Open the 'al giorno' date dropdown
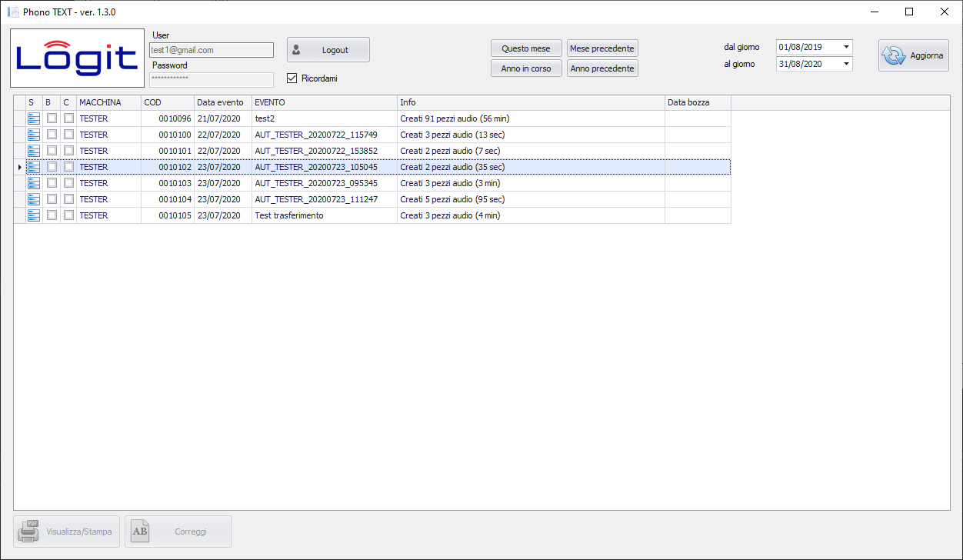Image resolution: width=963 pixels, height=560 pixels. [x=846, y=64]
